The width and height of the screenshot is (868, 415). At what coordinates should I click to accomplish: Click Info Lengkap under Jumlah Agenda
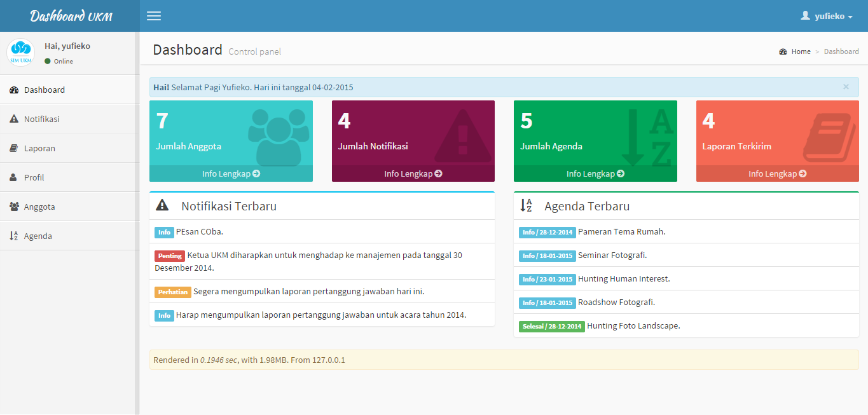click(595, 173)
